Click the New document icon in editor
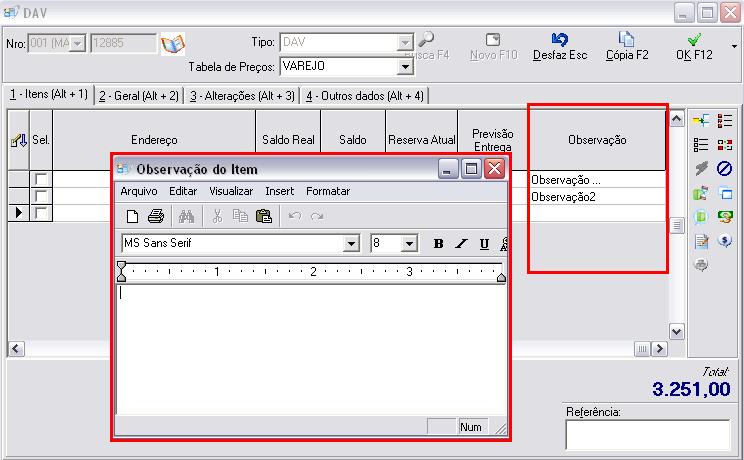The height and width of the screenshot is (460, 744). 132,216
